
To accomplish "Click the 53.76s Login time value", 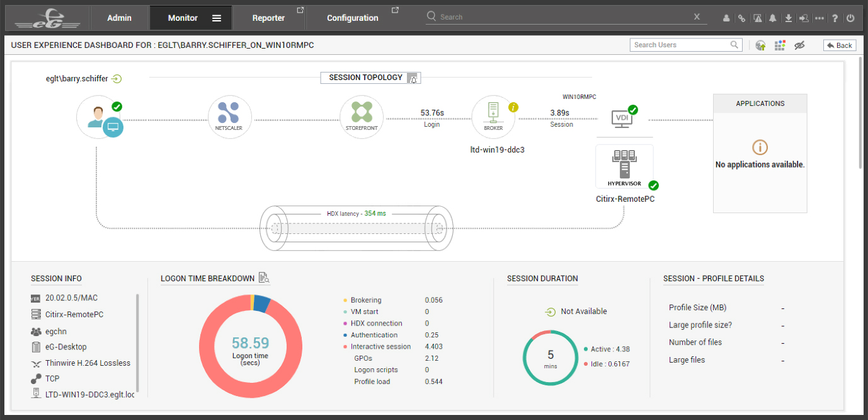I will pyautogui.click(x=432, y=113).
